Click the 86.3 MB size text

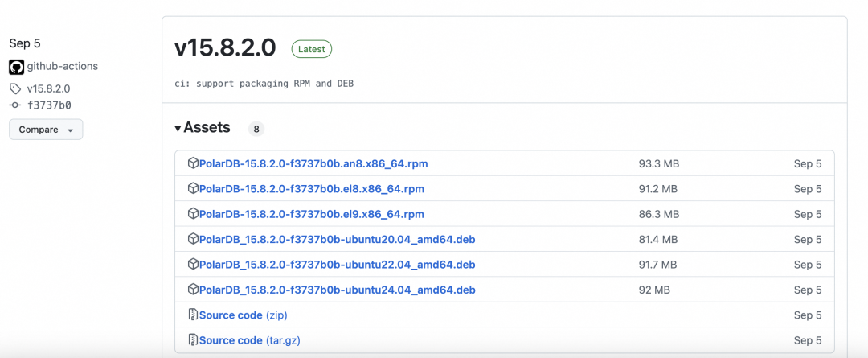point(659,214)
